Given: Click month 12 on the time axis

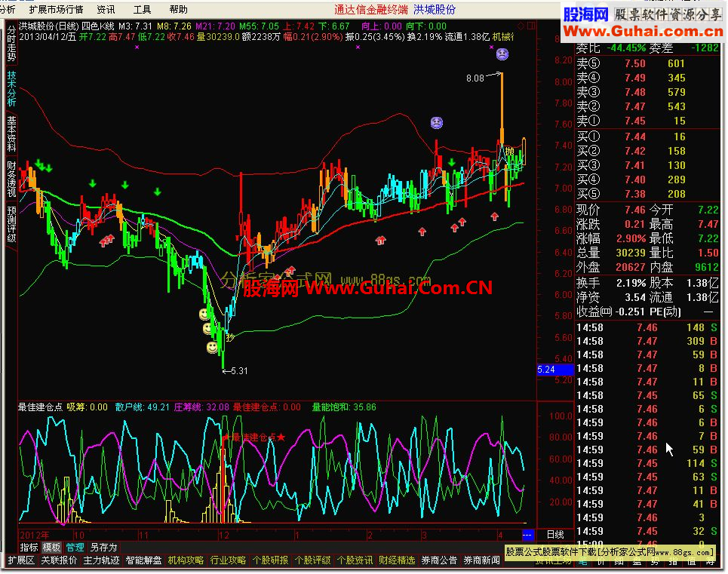Looking at the screenshot, I should point(224,535).
